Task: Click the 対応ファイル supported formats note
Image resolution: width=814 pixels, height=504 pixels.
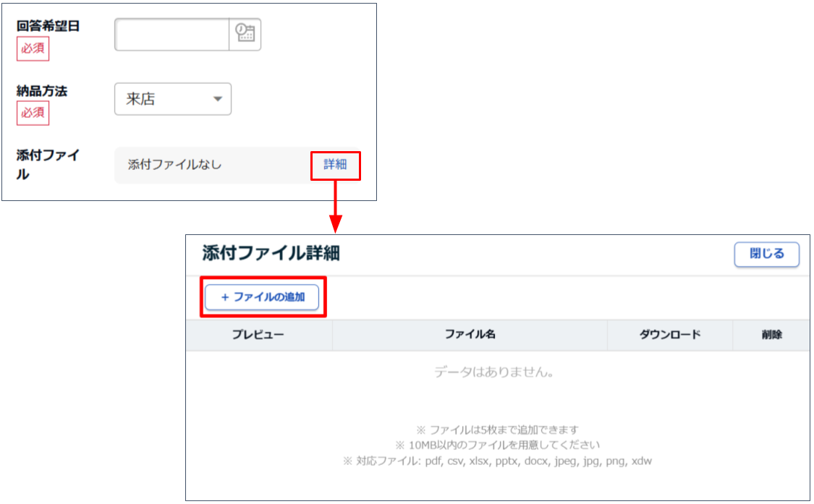Action: 497,461
